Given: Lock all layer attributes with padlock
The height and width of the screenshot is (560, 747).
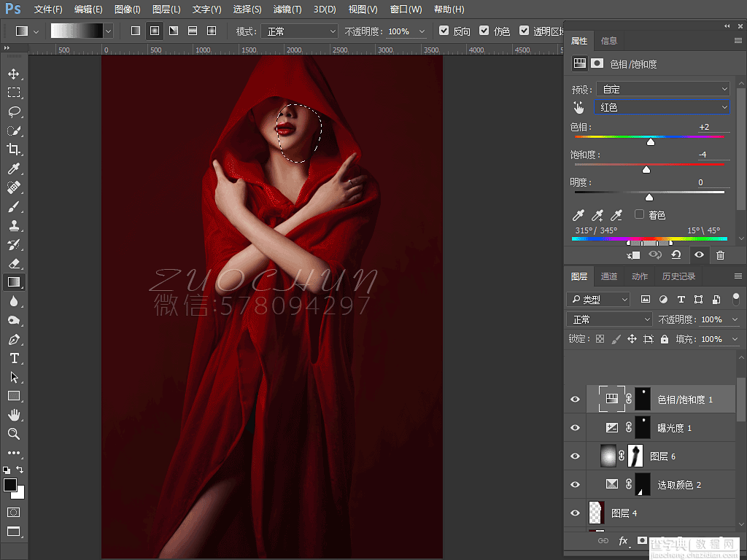Looking at the screenshot, I should click(665, 339).
